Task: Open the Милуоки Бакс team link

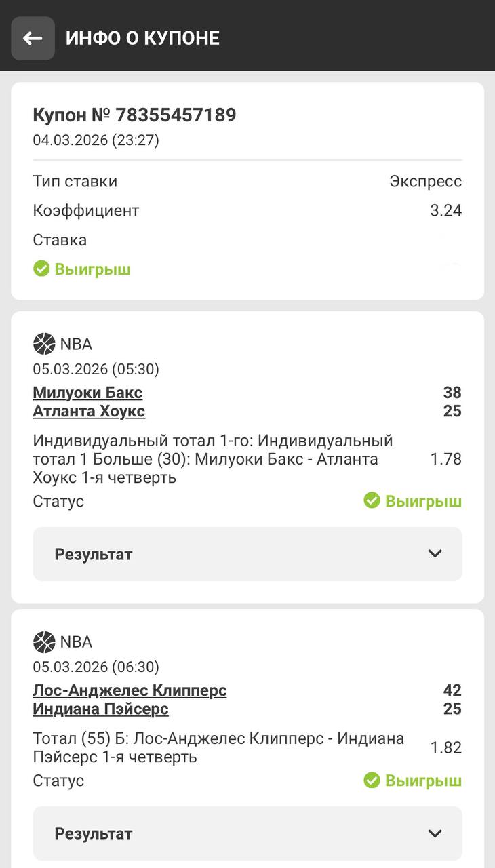Action: [87, 393]
